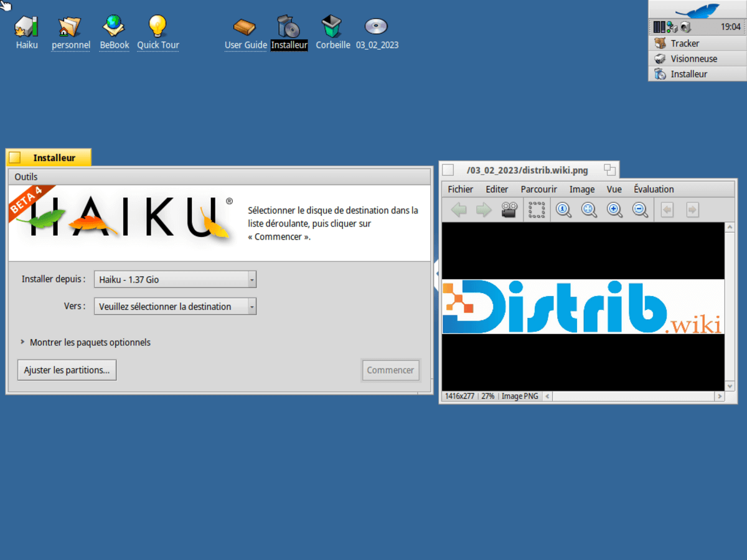The width and height of the screenshot is (747, 560).
Task: Click the fit-to-window magnifier icon
Action: [x=589, y=210]
